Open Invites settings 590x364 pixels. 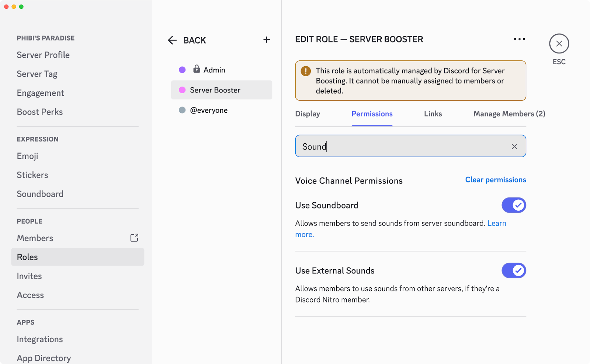29,276
